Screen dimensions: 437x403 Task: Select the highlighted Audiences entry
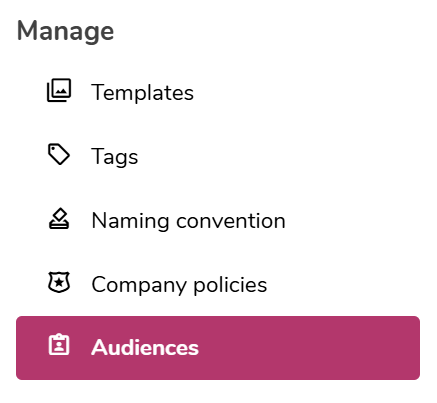point(218,348)
